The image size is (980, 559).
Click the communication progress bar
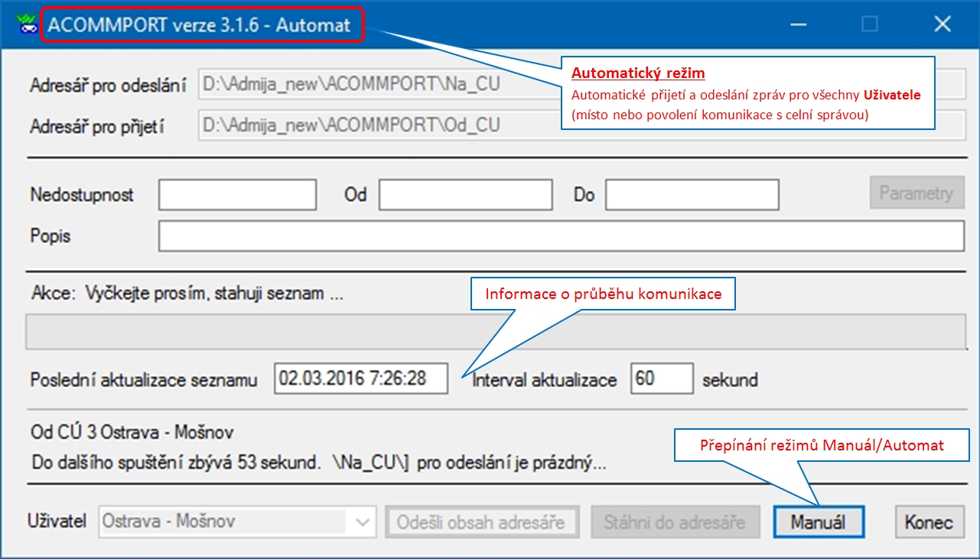pyautogui.click(x=494, y=332)
